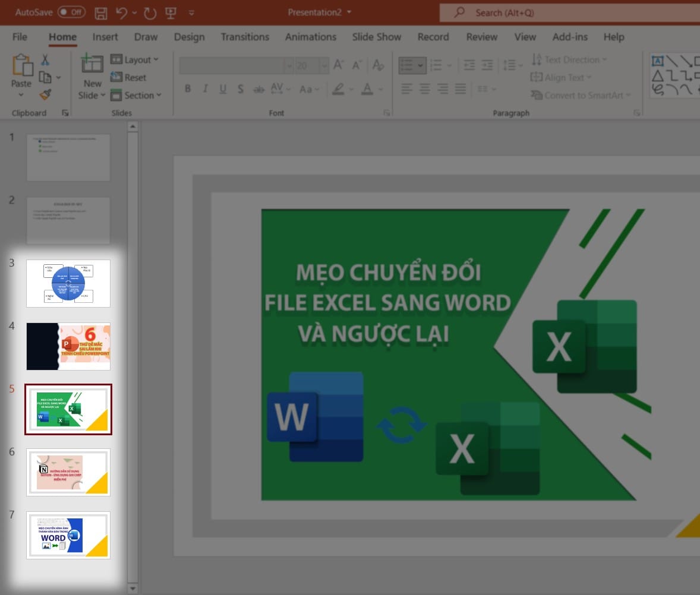The image size is (700, 595).
Task: Increase the font size
Action: tap(338, 65)
